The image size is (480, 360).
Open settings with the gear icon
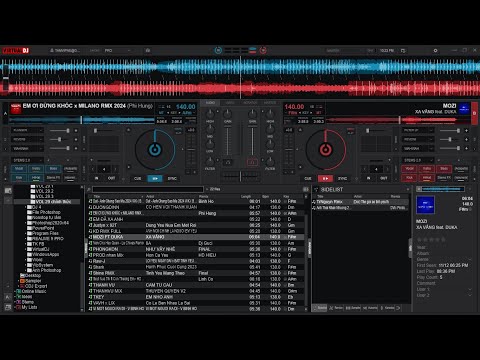435,51
